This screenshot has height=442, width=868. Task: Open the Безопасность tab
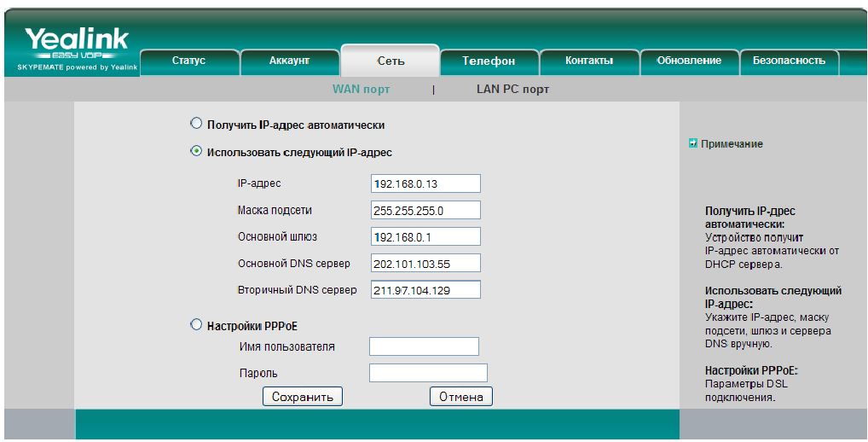[x=789, y=61]
